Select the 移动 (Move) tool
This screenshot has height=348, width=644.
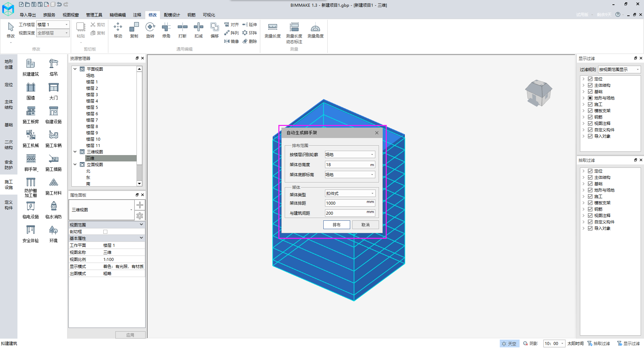(118, 30)
